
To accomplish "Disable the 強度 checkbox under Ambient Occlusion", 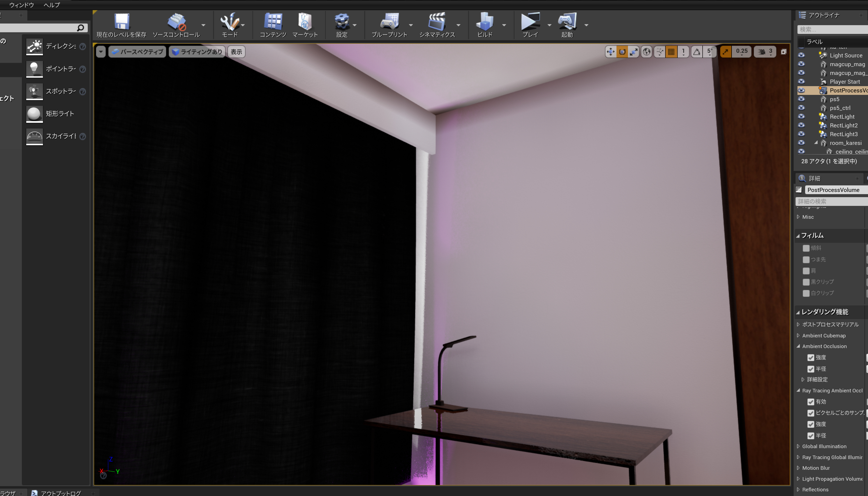I will pos(811,357).
